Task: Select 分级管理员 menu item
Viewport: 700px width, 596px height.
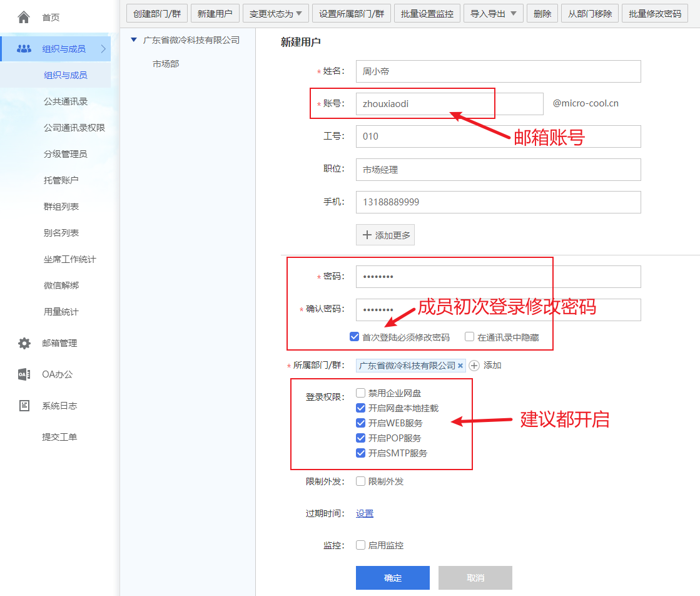Action: point(66,154)
